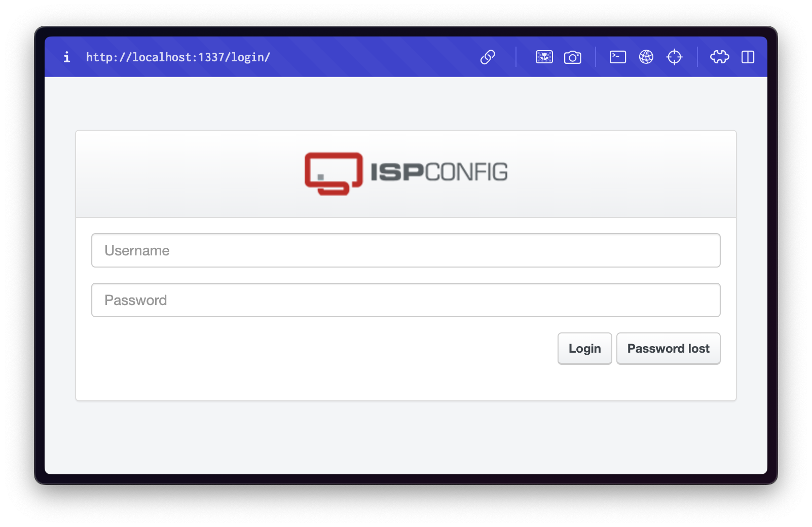Focus the Password input field
This screenshot has height=527, width=812.
[x=406, y=300]
